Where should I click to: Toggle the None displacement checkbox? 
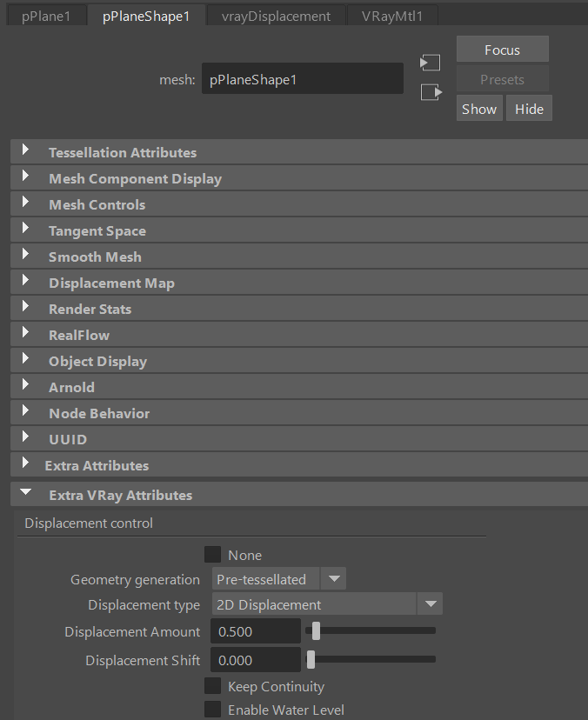[212, 555]
